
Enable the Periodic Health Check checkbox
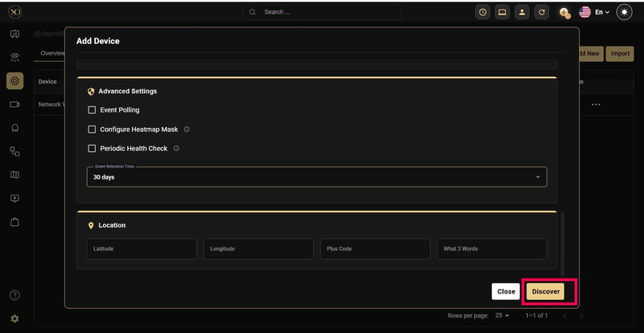pos(92,148)
